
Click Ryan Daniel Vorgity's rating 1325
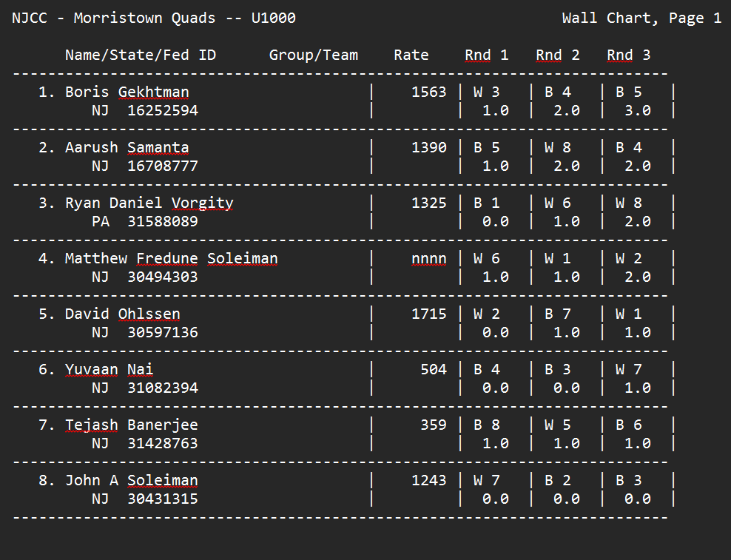429,203
